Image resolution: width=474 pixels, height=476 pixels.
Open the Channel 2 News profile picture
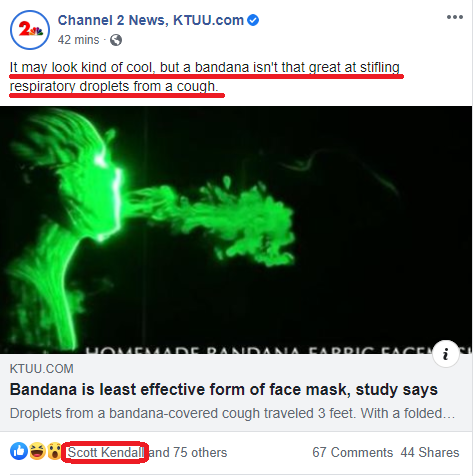tap(30, 30)
